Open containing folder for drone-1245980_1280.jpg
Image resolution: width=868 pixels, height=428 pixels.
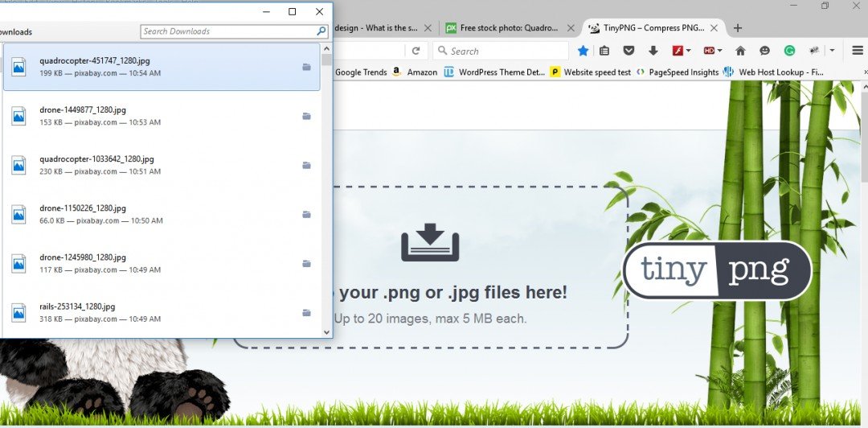click(307, 264)
